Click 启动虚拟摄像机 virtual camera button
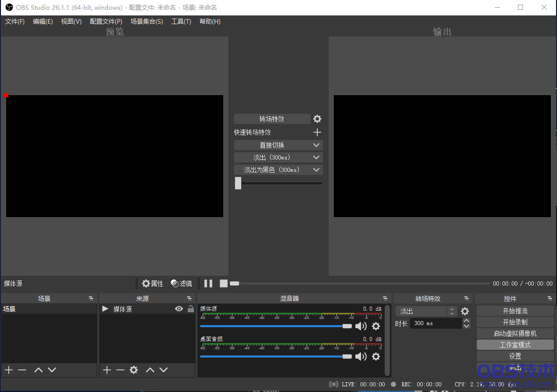Viewport: 557px width, 392px height. pos(515,333)
